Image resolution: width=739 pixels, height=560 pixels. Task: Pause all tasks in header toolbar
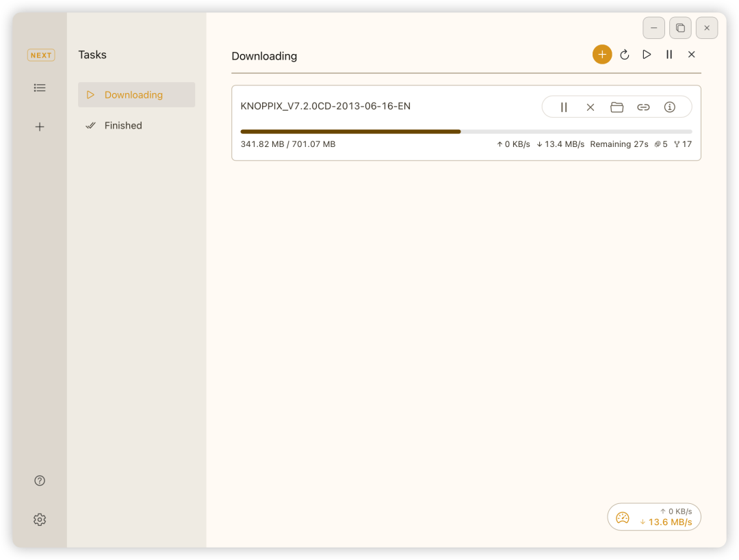point(669,55)
